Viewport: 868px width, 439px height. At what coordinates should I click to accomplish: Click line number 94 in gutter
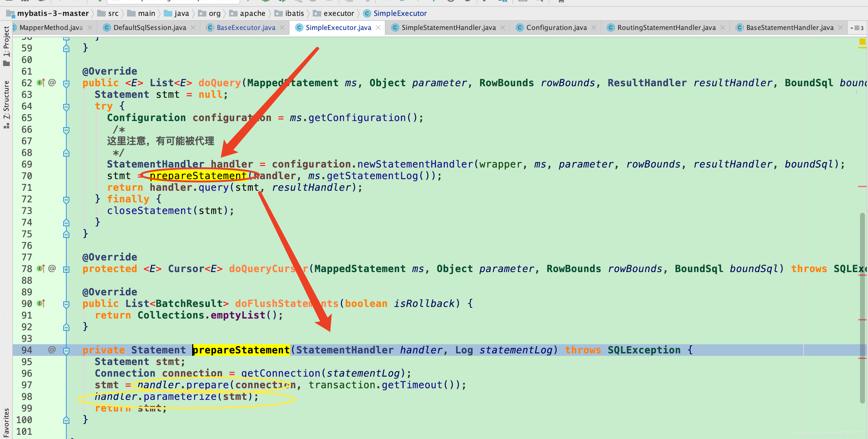point(27,350)
